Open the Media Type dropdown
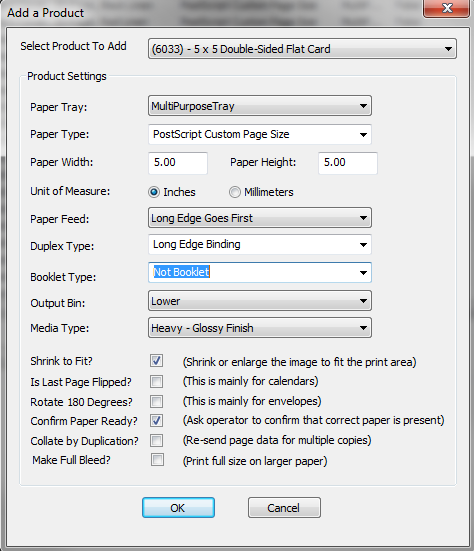Image resolution: width=474 pixels, height=551 pixels. pyautogui.click(x=260, y=328)
